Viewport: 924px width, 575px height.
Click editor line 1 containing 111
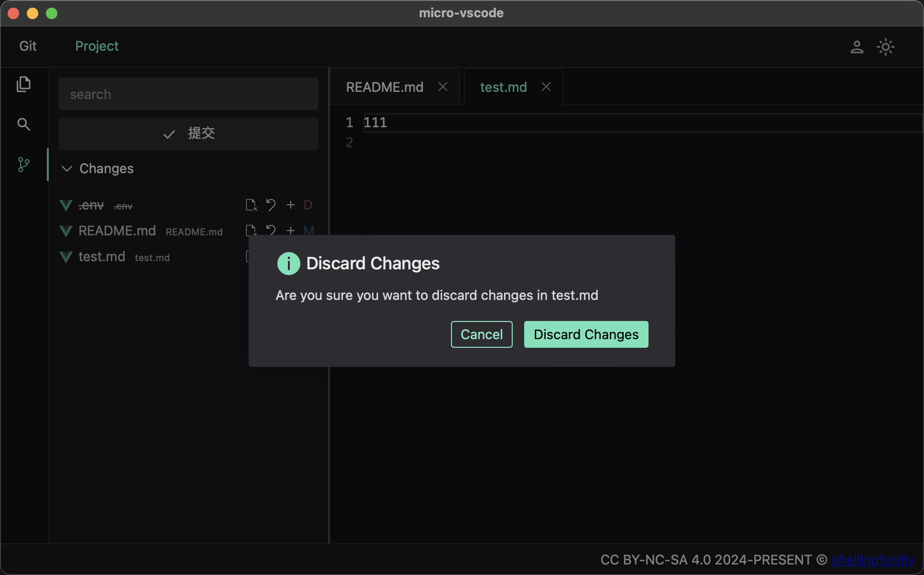pos(643,122)
